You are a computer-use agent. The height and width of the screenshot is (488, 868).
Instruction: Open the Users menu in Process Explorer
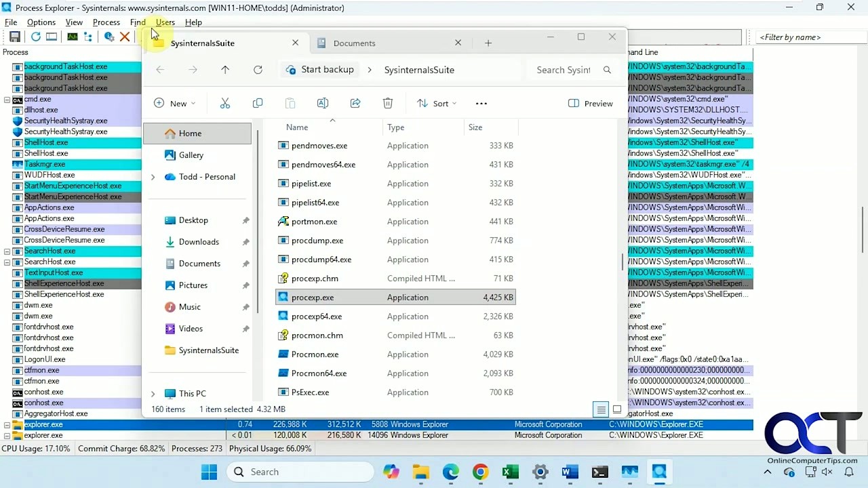[x=165, y=22]
